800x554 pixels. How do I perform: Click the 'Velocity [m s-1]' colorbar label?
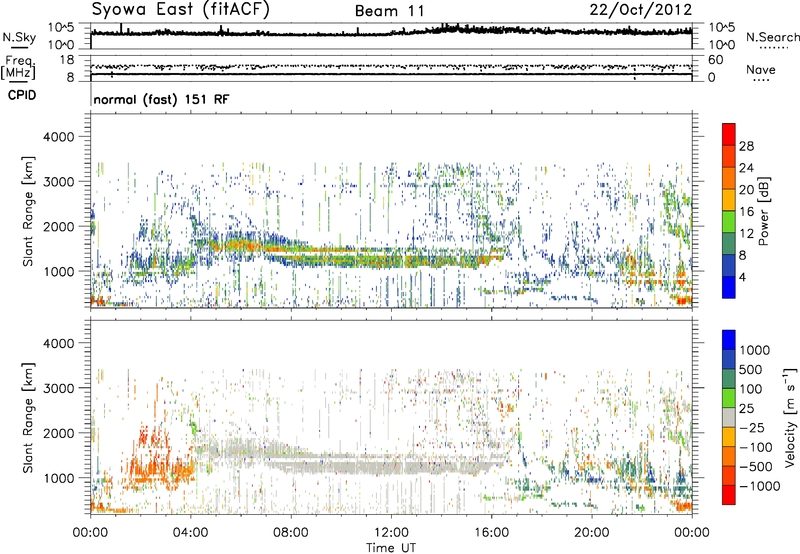coord(790,417)
